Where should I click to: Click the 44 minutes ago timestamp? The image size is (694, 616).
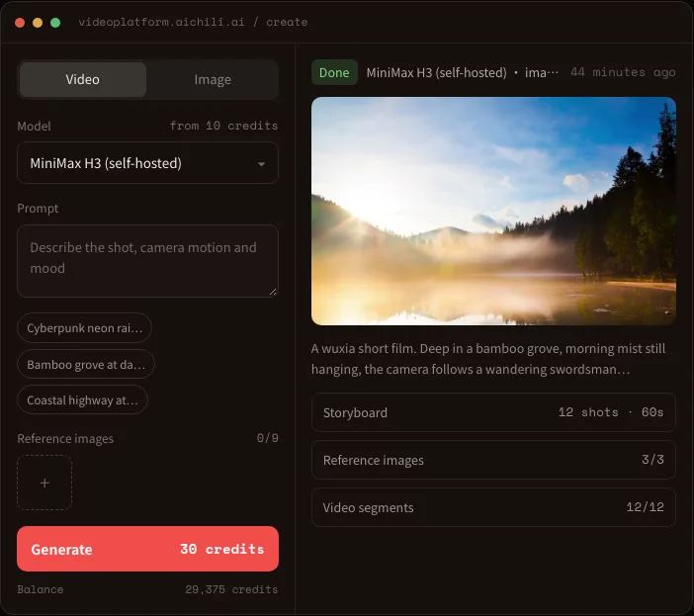[x=623, y=72]
